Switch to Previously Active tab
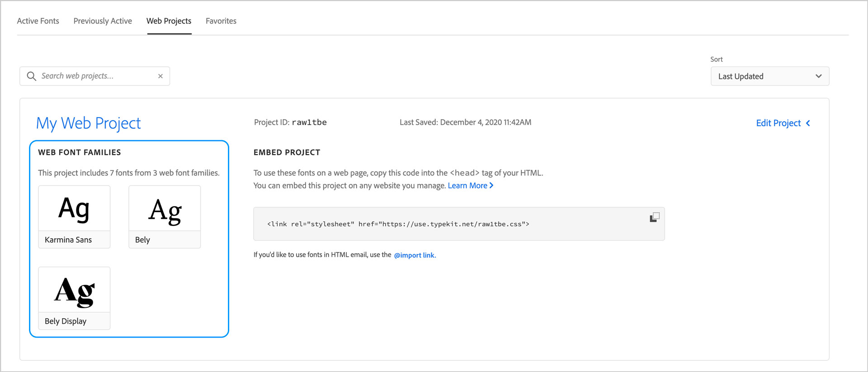Image resolution: width=868 pixels, height=372 pixels. [x=103, y=21]
